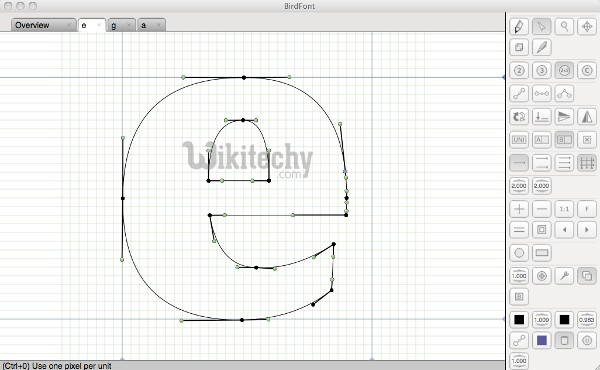
Task: Reset zoom with the 1:1 button
Action: (x=564, y=209)
